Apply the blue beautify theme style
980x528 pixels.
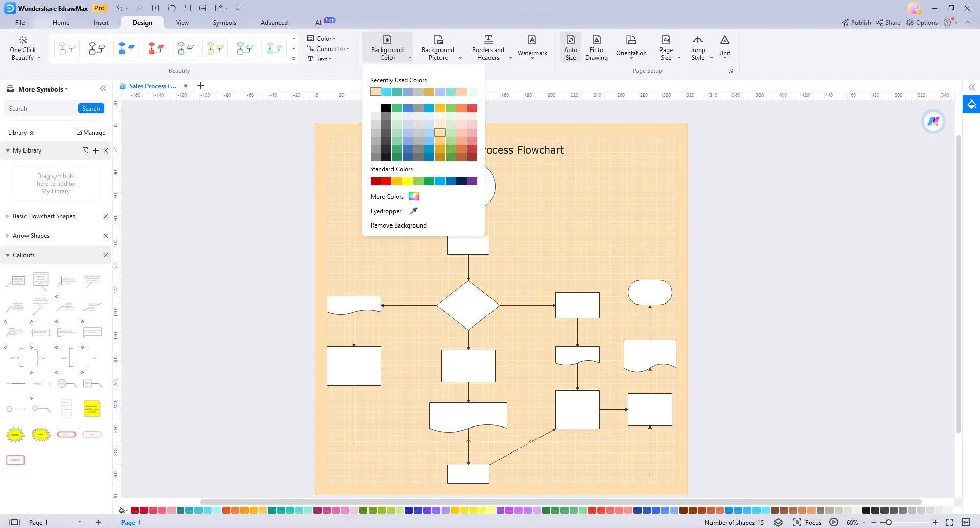coord(126,48)
